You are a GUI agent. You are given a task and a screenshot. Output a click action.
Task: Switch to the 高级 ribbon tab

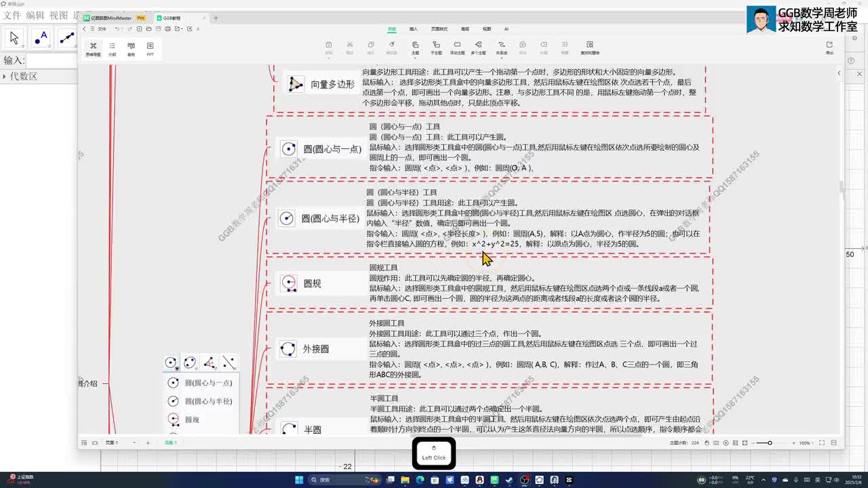(465, 29)
